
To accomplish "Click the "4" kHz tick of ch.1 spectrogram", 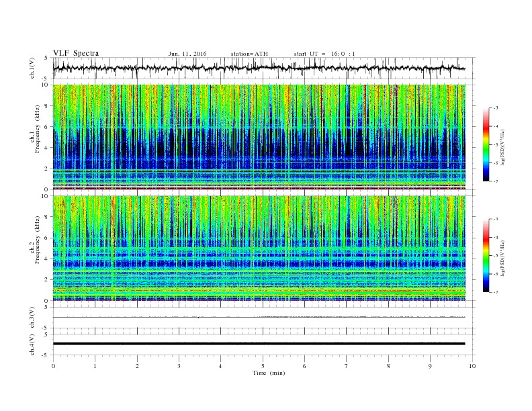I will pos(46,148).
